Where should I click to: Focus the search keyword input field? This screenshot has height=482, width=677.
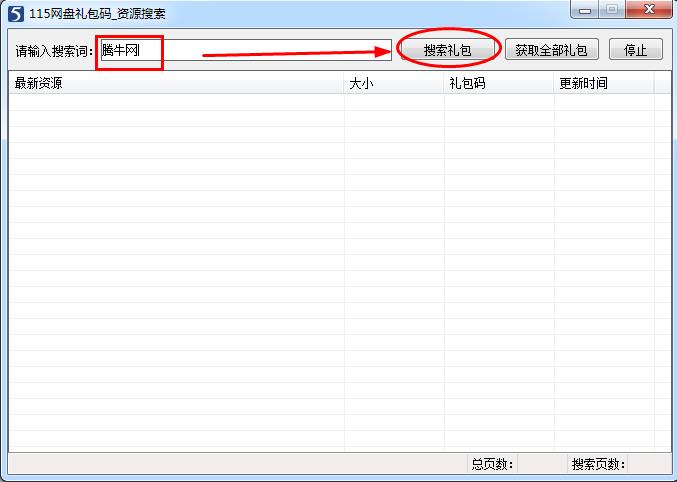246,50
